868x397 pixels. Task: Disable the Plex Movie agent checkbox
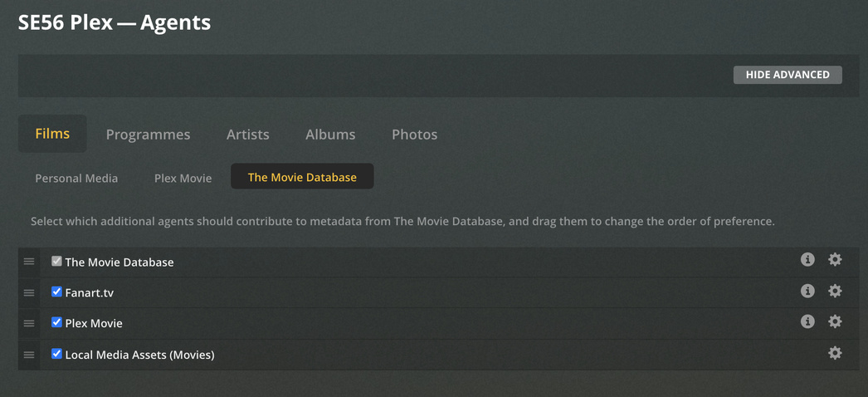[56, 322]
